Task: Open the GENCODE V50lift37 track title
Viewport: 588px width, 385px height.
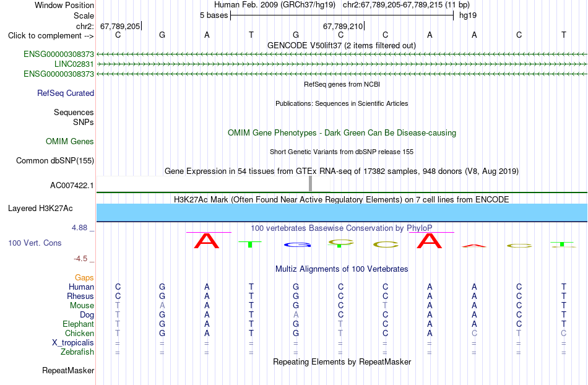Action: coord(341,45)
